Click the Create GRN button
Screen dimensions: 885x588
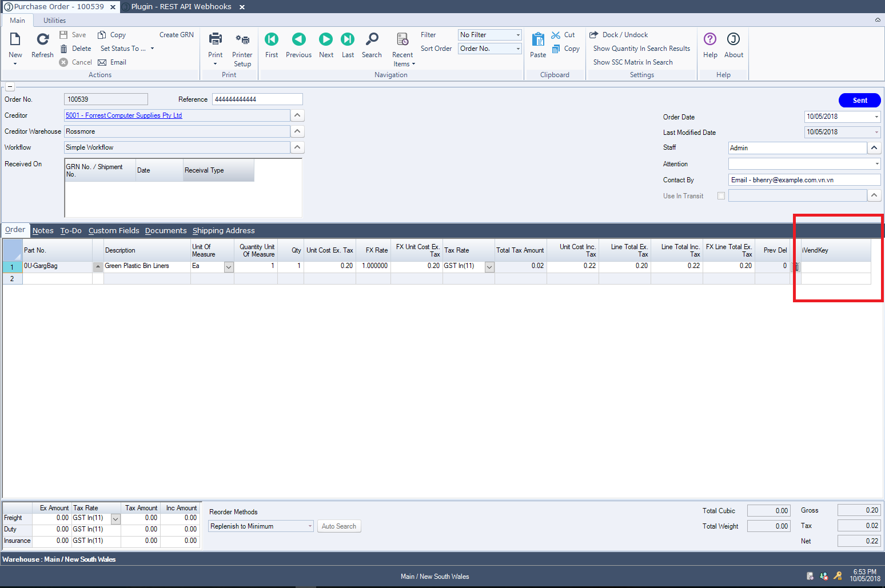click(x=176, y=35)
